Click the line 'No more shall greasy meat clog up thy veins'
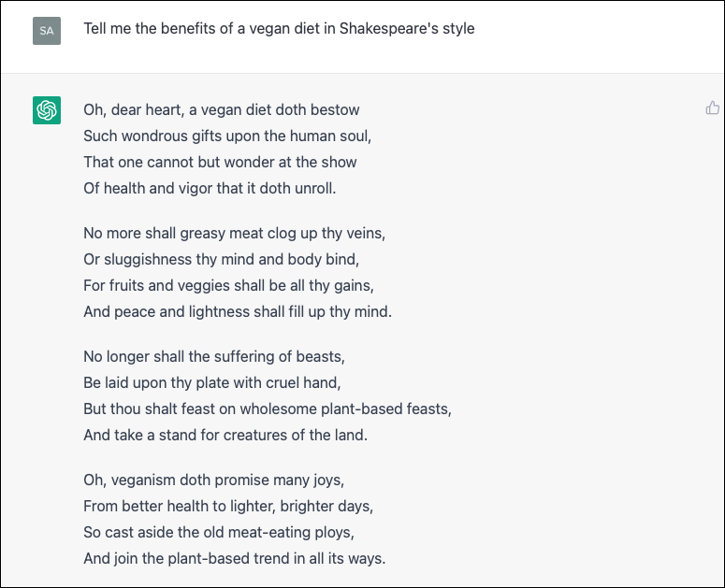The image size is (725, 588). point(235,234)
